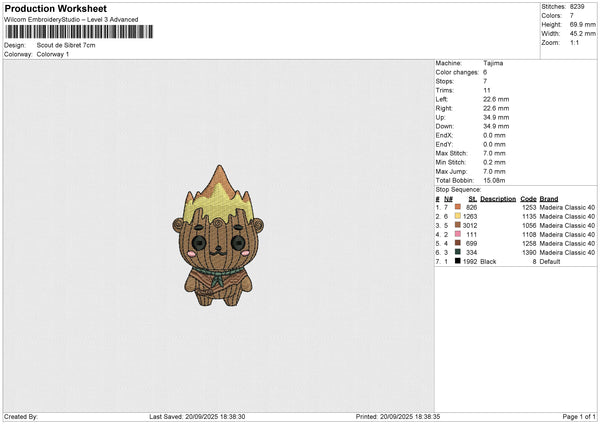Click the Min Stitch value '0.2 mm'
The image size is (600, 424).
click(494, 162)
